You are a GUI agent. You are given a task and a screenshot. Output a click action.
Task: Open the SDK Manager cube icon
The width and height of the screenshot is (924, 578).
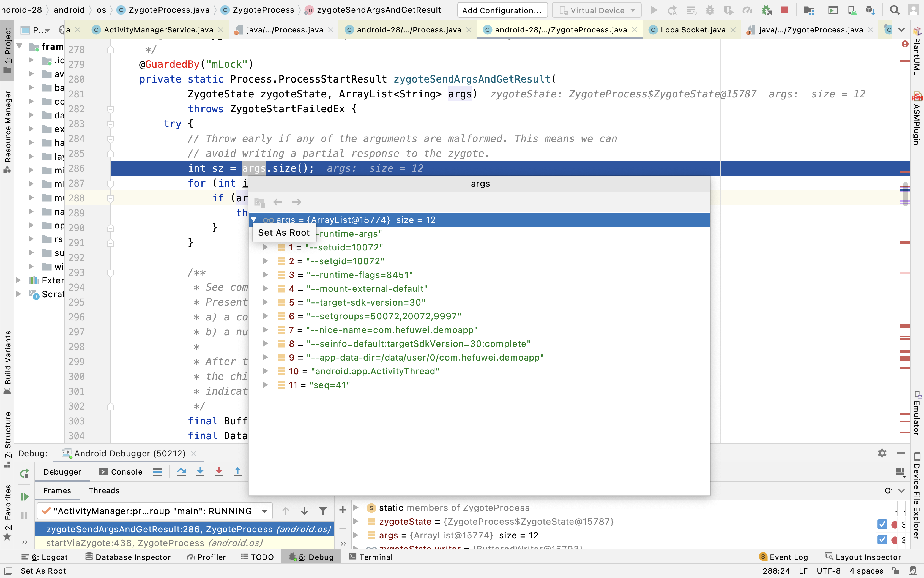pos(871,10)
